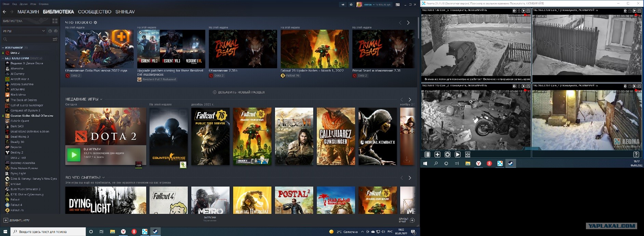
Task: Select Euro Truck Simulator 2 in the game list
Action: (x=26, y=189)
